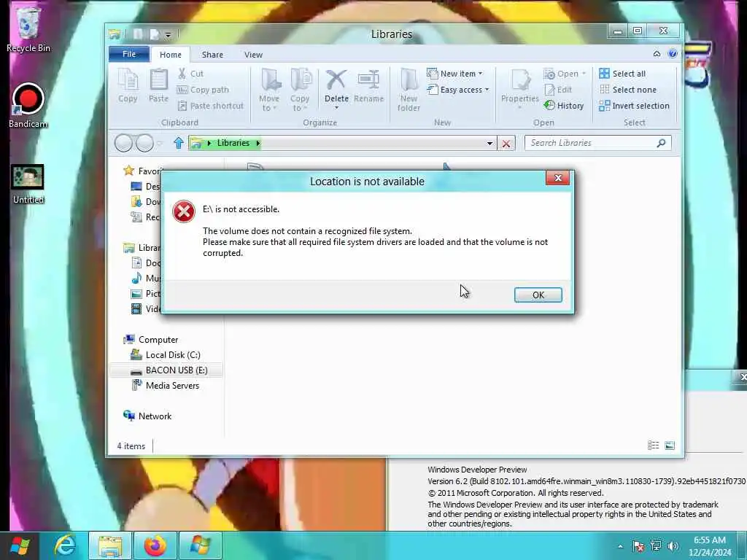This screenshot has width=747, height=560.
Task: Click Invert selection in ribbon
Action: point(634,106)
